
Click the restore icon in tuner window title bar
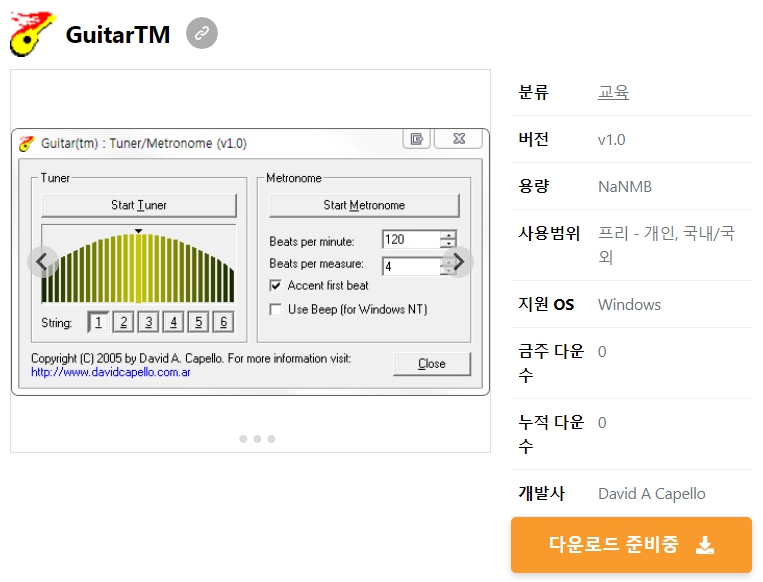point(417,139)
